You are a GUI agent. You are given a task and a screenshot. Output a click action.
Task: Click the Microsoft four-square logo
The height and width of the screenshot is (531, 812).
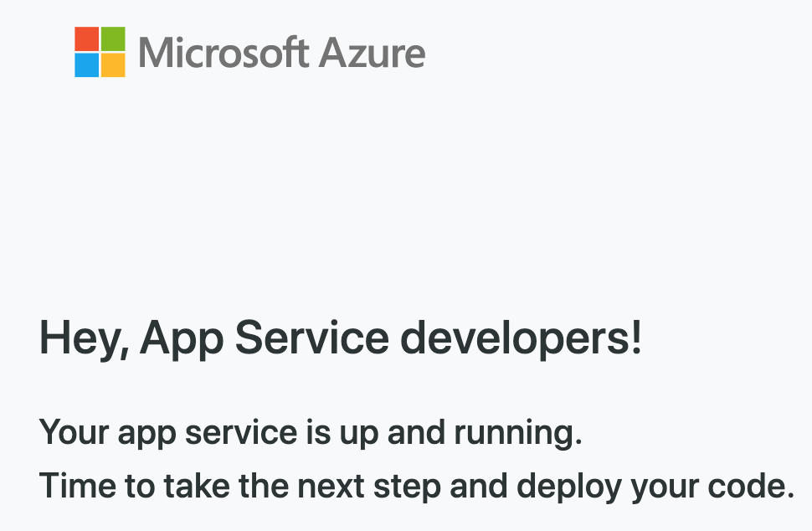100,52
